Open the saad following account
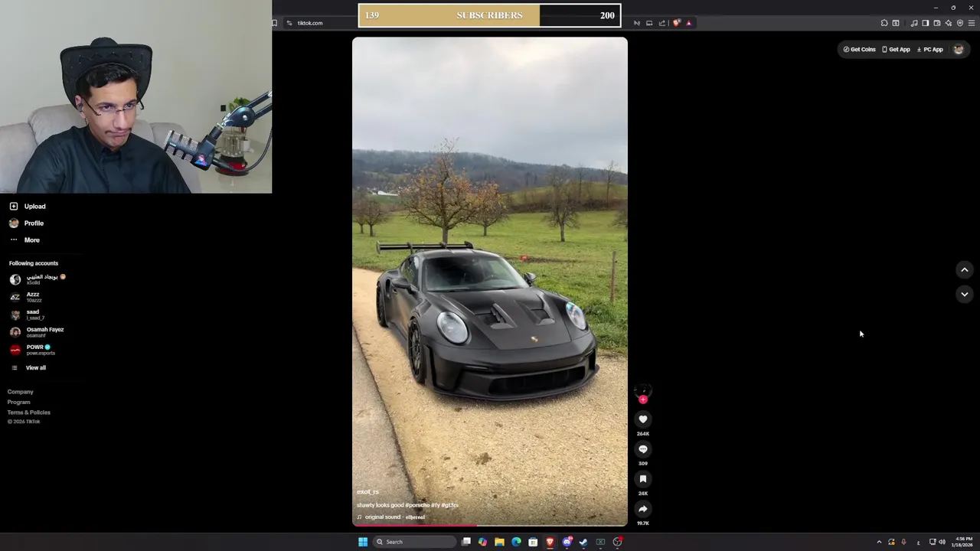The image size is (980, 551). [27, 315]
